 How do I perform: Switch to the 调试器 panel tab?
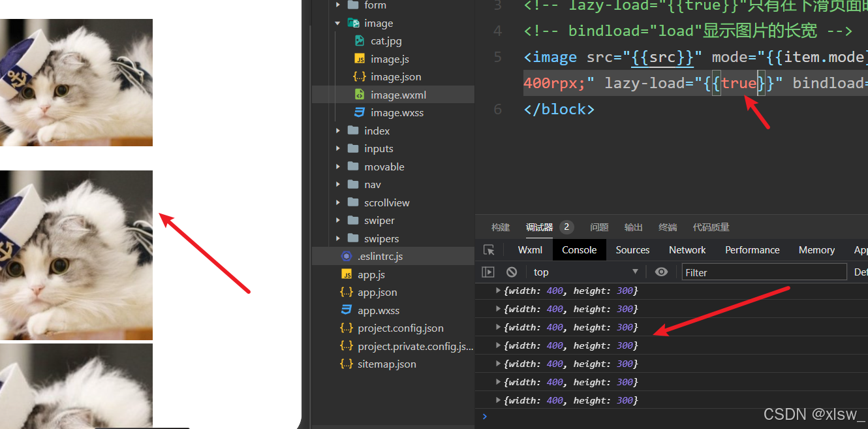tap(540, 227)
